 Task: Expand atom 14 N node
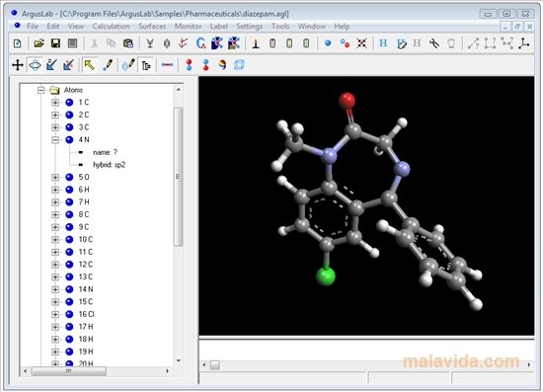coord(55,289)
